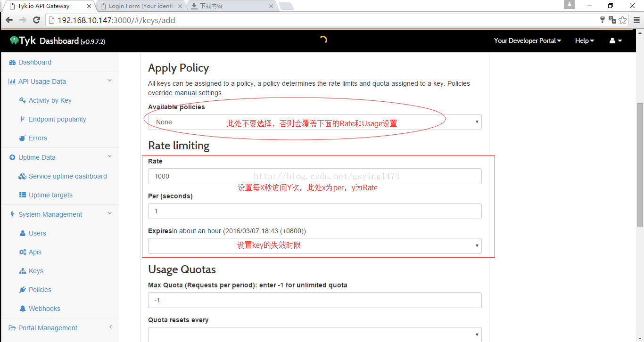
Task: Open Apis via the gears icon
Action: [x=22, y=252]
